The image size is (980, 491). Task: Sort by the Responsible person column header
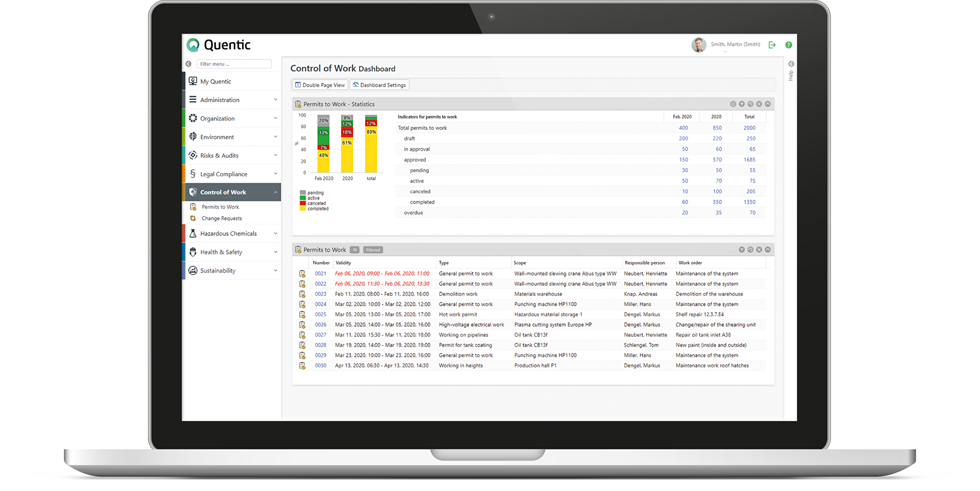645,263
